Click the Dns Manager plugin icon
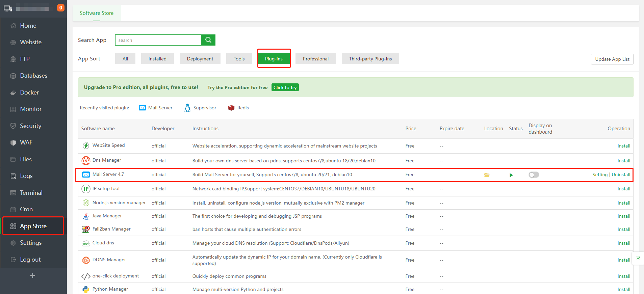 pos(86,160)
